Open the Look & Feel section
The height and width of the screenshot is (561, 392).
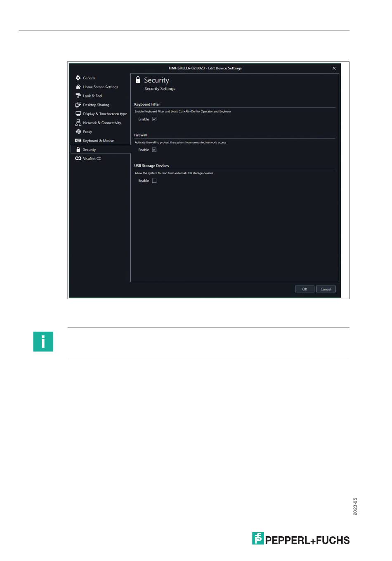tap(92, 96)
